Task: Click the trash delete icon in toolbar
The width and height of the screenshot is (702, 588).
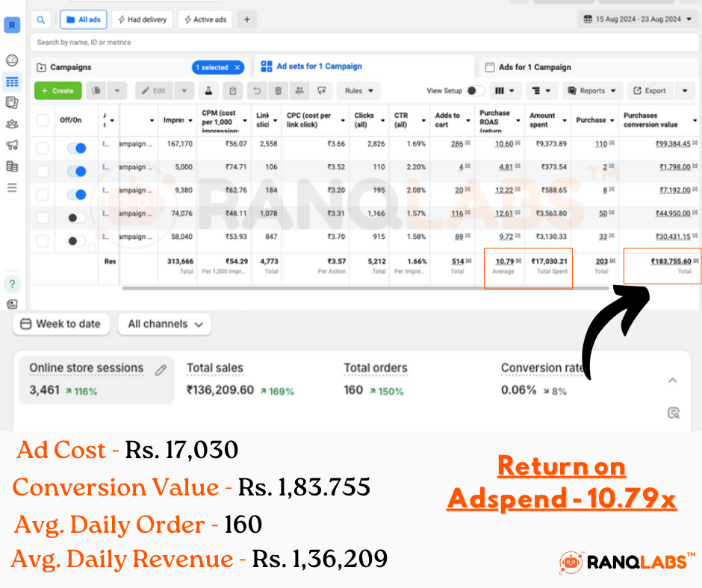Action: (278, 91)
